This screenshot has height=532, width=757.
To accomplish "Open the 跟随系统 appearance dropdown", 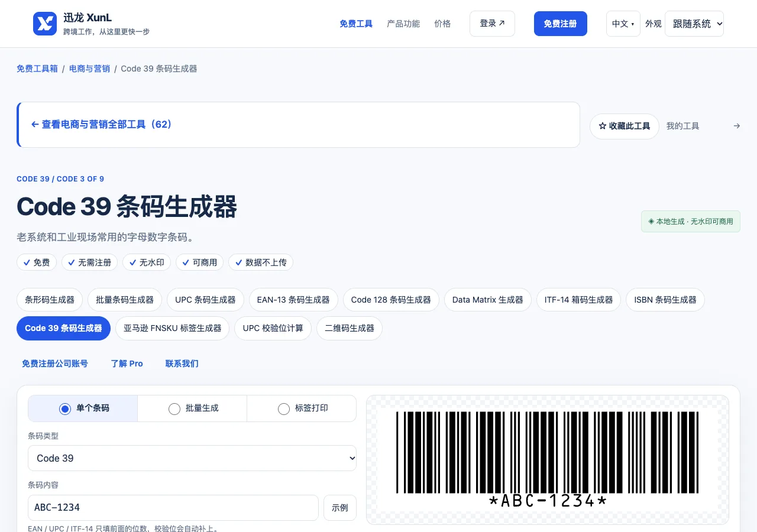I will tap(694, 24).
